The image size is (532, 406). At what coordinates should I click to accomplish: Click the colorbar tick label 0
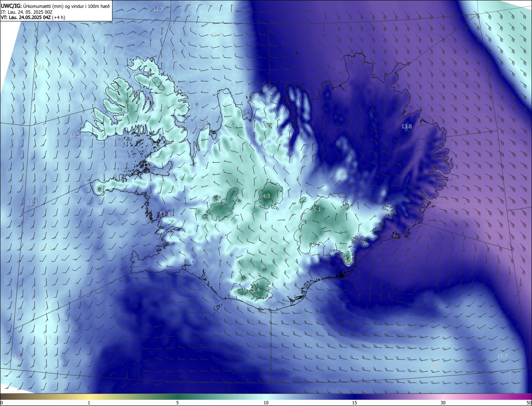pos(2,403)
